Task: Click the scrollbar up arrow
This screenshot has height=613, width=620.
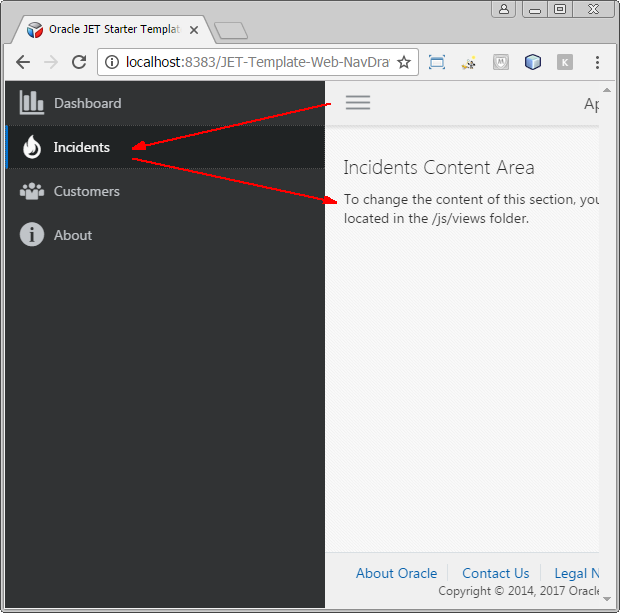Action: [x=607, y=91]
